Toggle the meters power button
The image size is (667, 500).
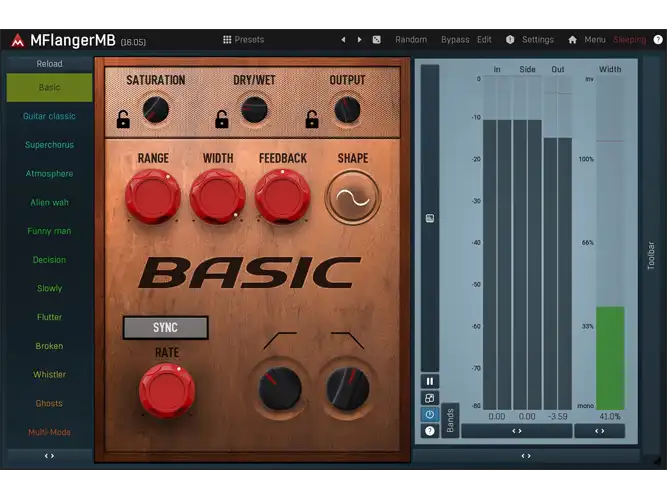point(430,414)
